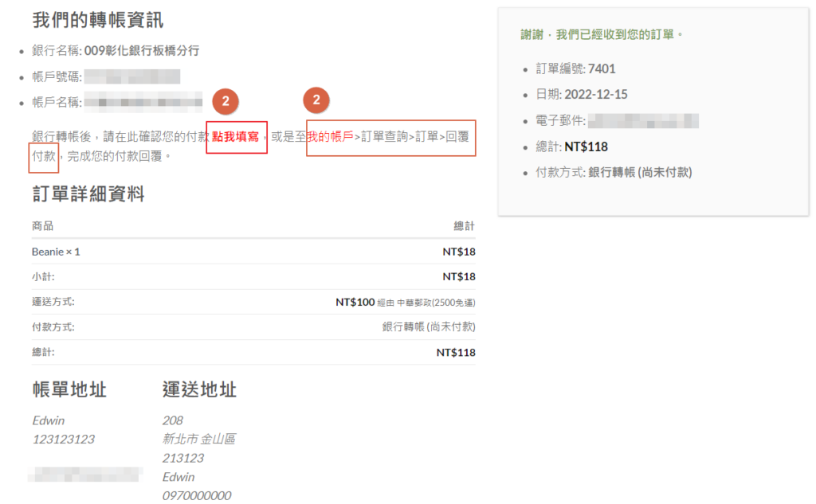Select the "訂單詳細資料" heading
Screen dimensions: 816x504
(x=88, y=194)
